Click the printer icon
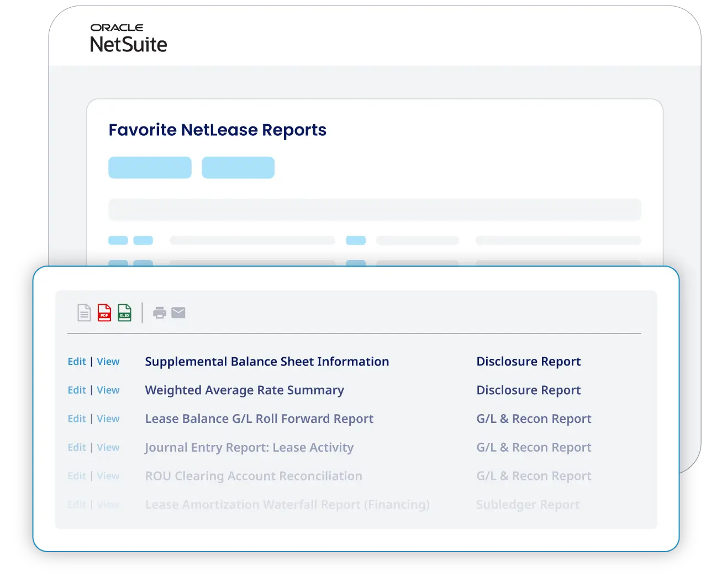Viewport: 706px width, 588px height. pos(160,313)
